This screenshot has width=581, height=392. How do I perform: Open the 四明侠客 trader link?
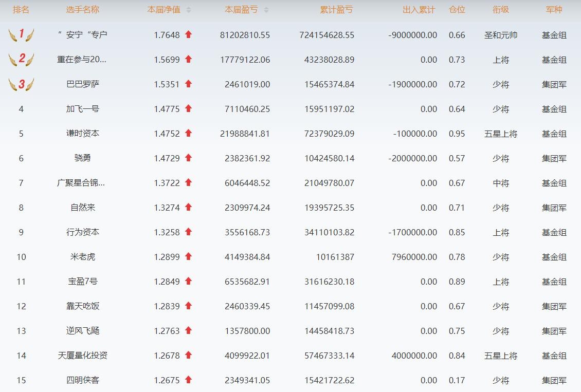click(82, 380)
